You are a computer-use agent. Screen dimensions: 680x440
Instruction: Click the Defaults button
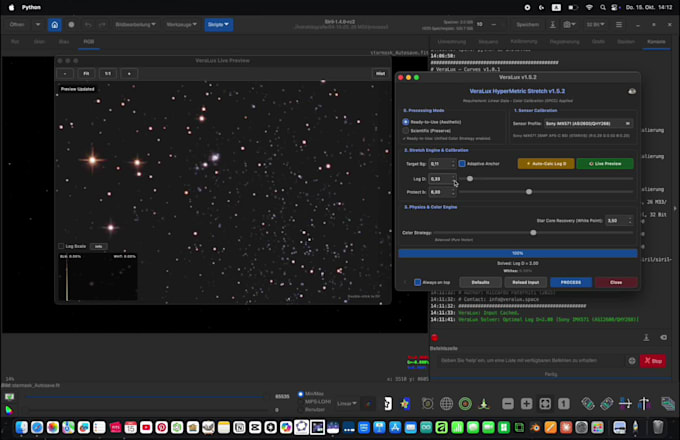click(x=480, y=282)
